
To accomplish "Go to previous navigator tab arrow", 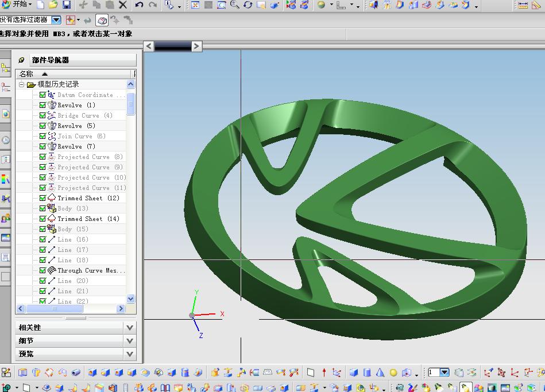I will [x=149, y=46].
